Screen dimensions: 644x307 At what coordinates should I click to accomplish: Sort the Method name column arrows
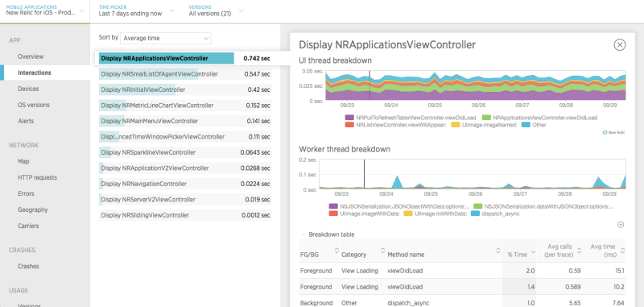click(498, 251)
